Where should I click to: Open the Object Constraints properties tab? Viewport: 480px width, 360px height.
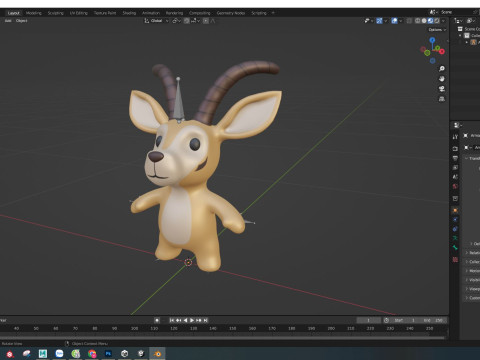[455, 229]
